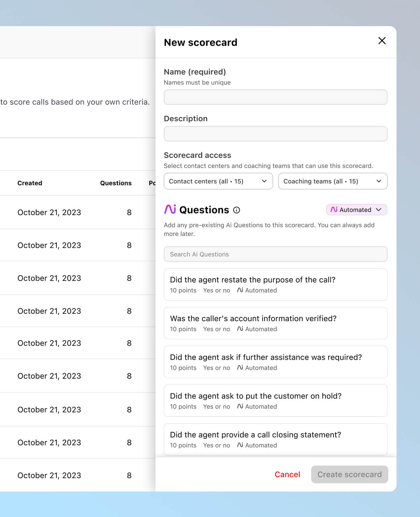Open the info tooltip next to Questions
This screenshot has height=517, width=420.
(x=237, y=210)
